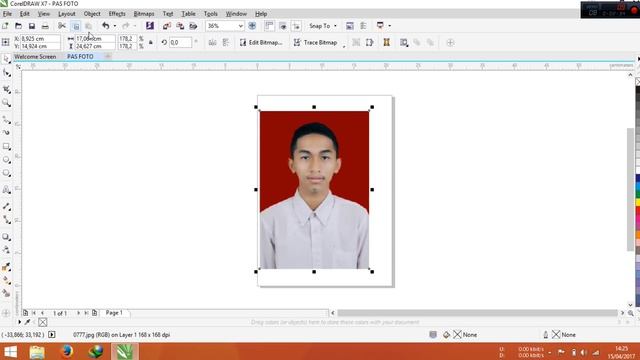Screen dimensions: 640x360
Task: Click the rotation angle input field
Action: pos(180,42)
